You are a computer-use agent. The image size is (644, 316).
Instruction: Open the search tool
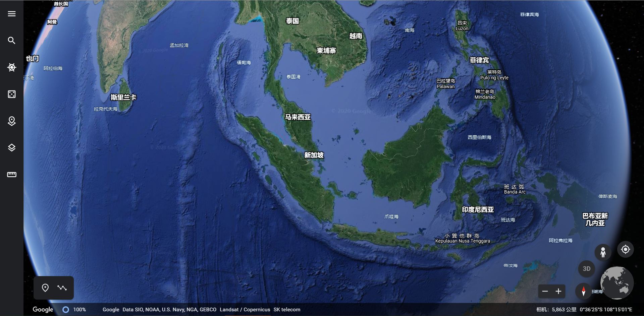(12, 41)
